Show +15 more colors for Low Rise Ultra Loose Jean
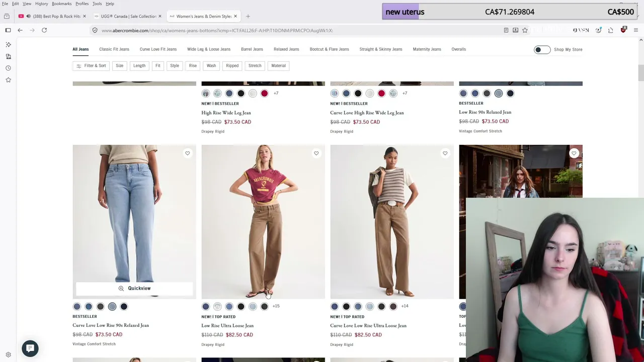This screenshot has height=362, width=644. [276, 306]
